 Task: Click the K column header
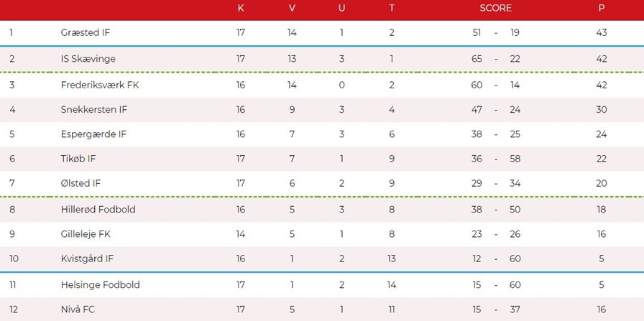coord(241,9)
